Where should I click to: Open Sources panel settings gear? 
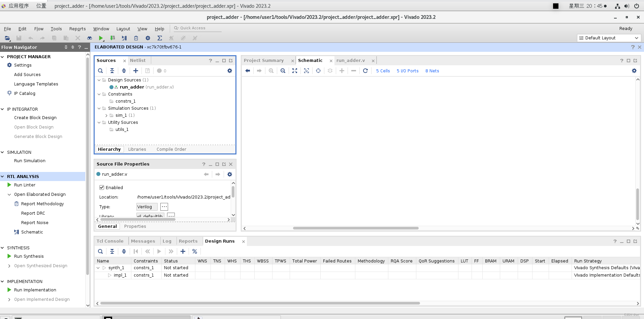(x=230, y=71)
